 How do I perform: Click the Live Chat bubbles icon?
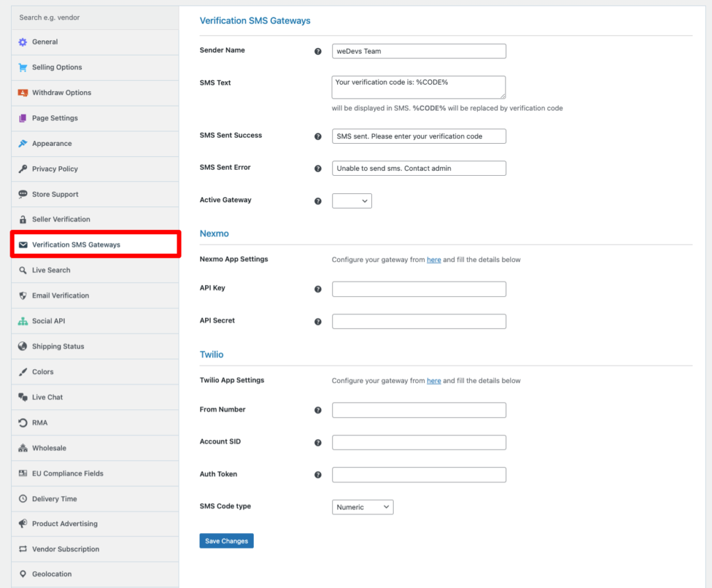pyautogui.click(x=23, y=398)
